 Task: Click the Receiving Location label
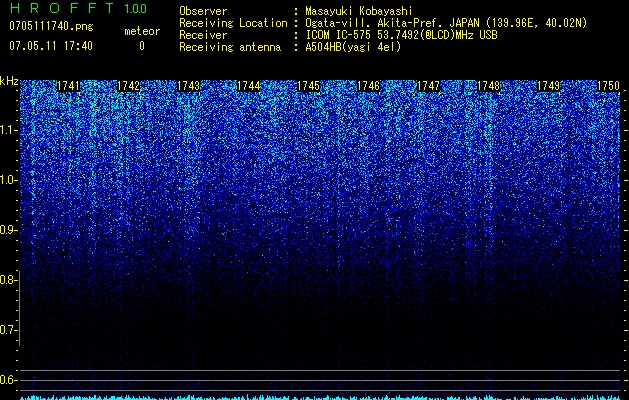[x=233, y=23]
